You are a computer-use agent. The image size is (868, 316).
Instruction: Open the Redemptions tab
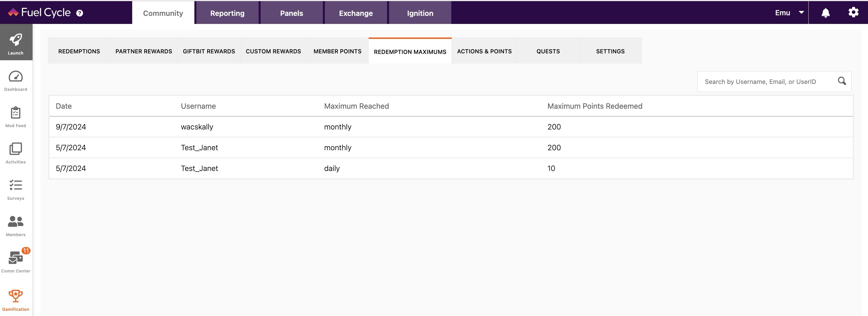(79, 51)
